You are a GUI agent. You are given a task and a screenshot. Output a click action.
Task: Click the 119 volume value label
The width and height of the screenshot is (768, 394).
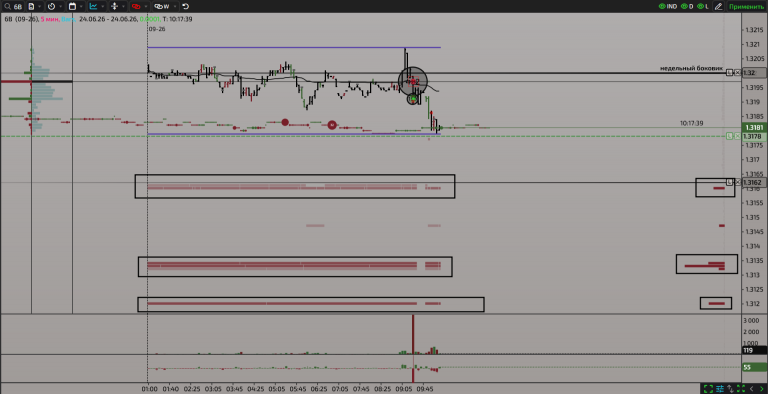755,350
